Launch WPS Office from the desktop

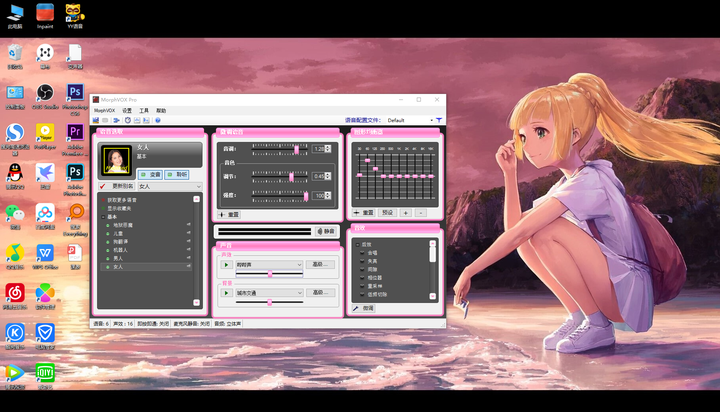(x=45, y=257)
